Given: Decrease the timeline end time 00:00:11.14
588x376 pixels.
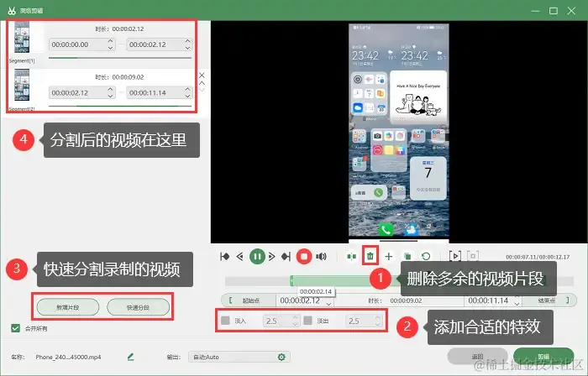Looking at the screenshot, I should click(x=517, y=304).
